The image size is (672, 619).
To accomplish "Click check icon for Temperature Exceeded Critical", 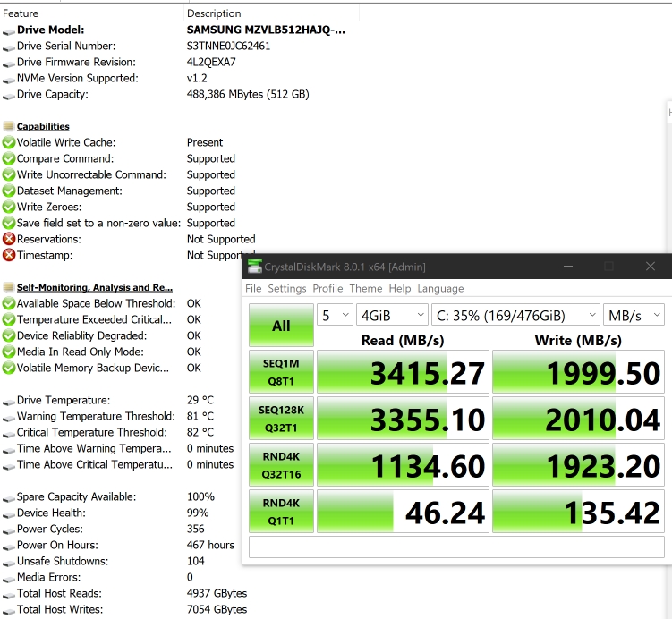I will click(x=9, y=319).
